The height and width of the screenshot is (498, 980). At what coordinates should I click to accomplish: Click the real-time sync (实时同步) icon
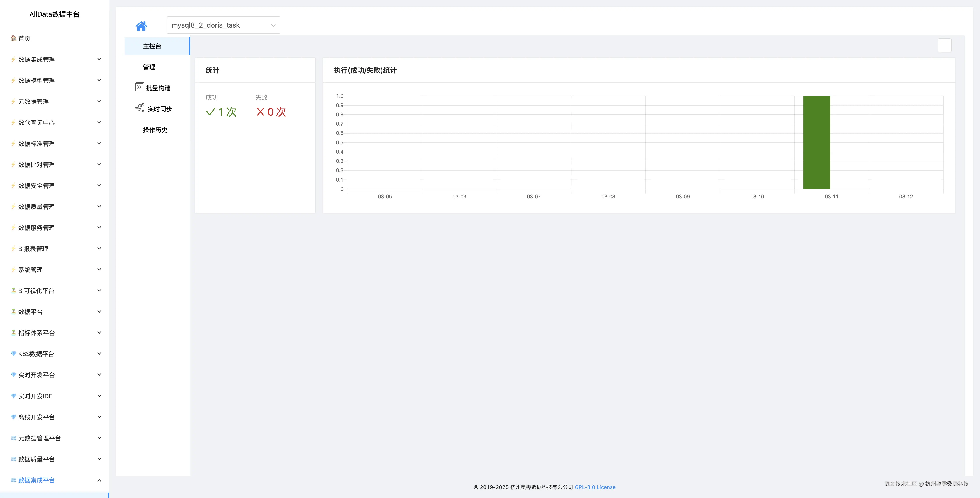pyautogui.click(x=140, y=108)
